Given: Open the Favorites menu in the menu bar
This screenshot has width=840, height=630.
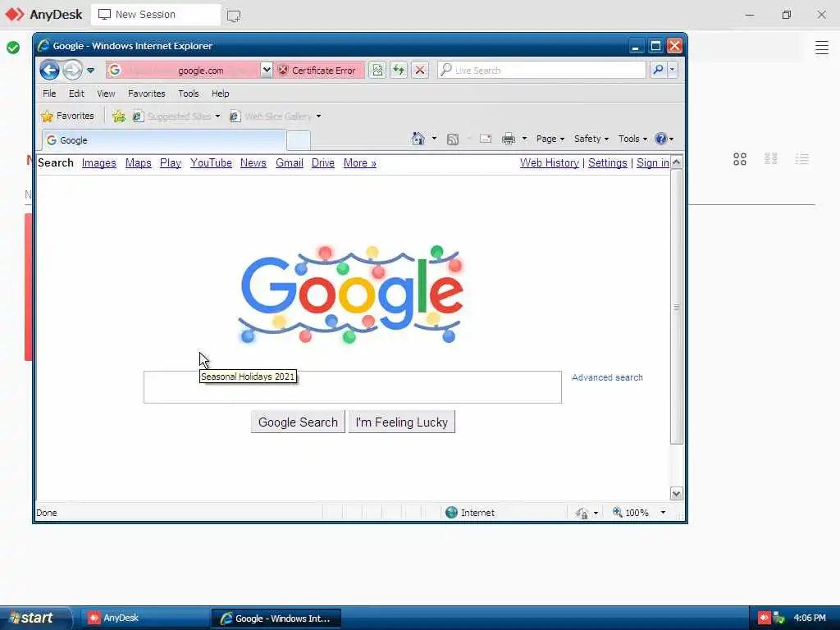Looking at the screenshot, I should click(x=146, y=94).
